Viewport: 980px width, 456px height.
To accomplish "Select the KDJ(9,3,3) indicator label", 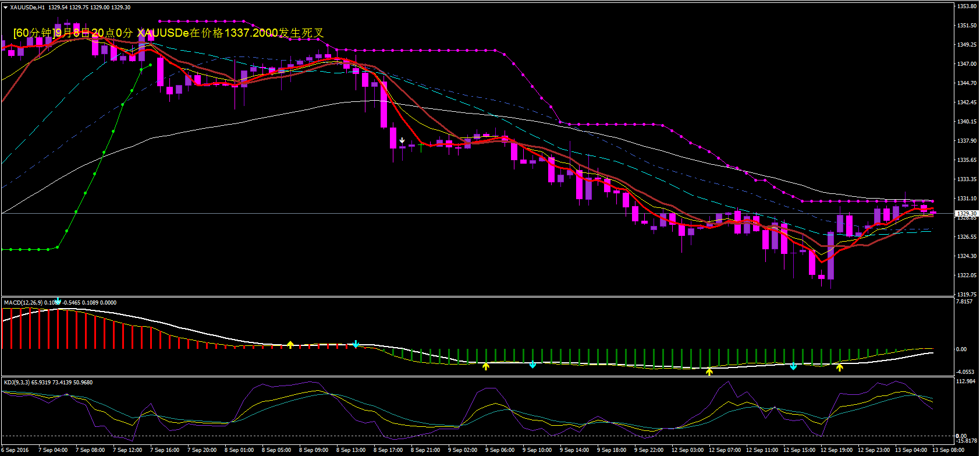I will coord(19,383).
